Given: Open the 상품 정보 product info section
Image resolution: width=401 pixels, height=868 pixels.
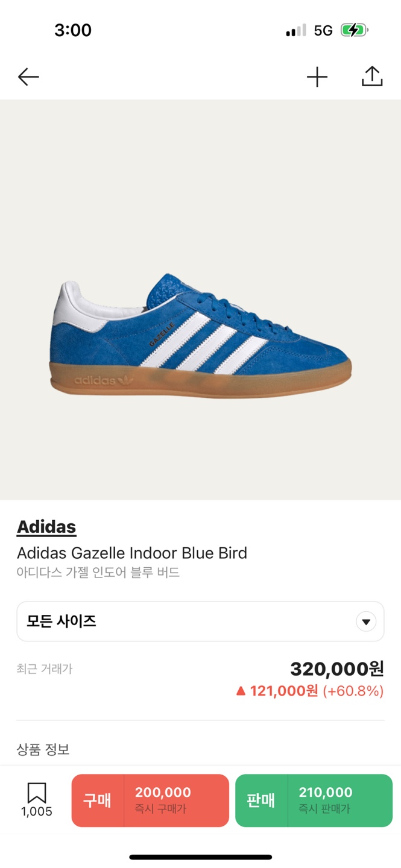Looking at the screenshot, I should 43,750.
